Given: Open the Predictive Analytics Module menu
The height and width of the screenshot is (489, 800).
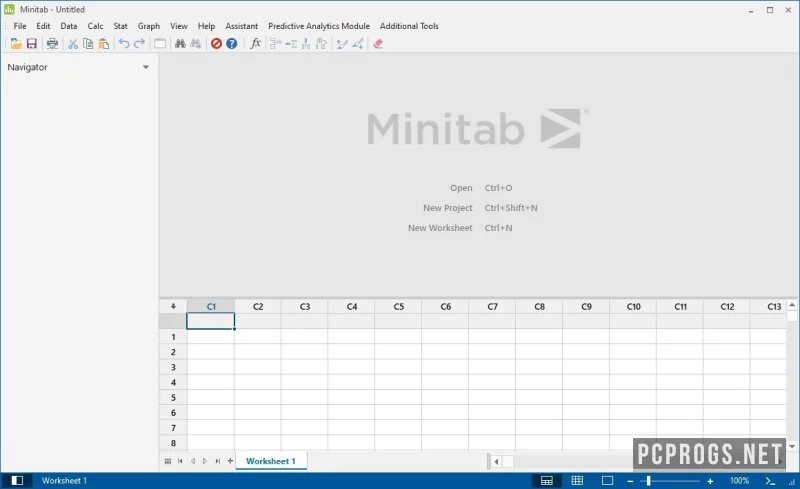Looking at the screenshot, I should coord(319,26).
